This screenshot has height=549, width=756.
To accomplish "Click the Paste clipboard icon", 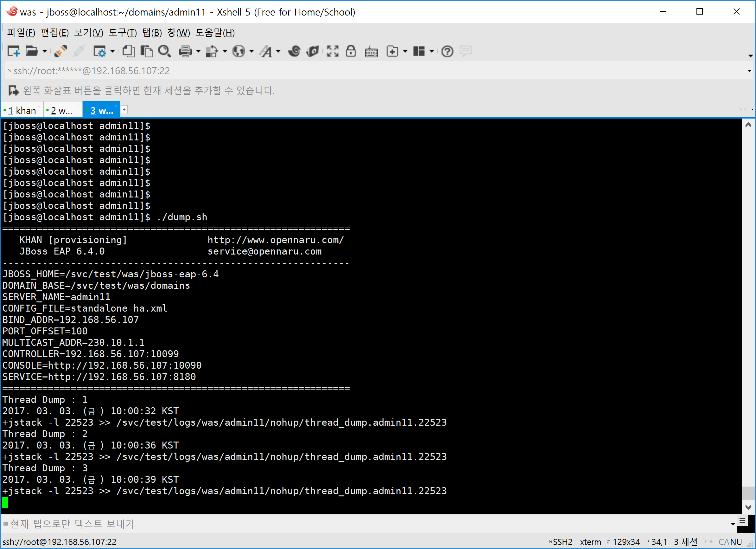I will [147, 51].
